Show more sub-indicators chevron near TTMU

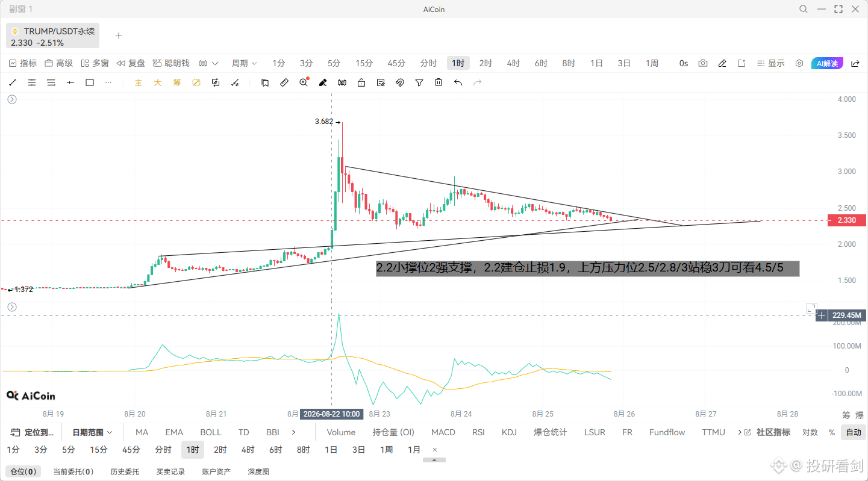pyautogui.click(x=739, y=432)
